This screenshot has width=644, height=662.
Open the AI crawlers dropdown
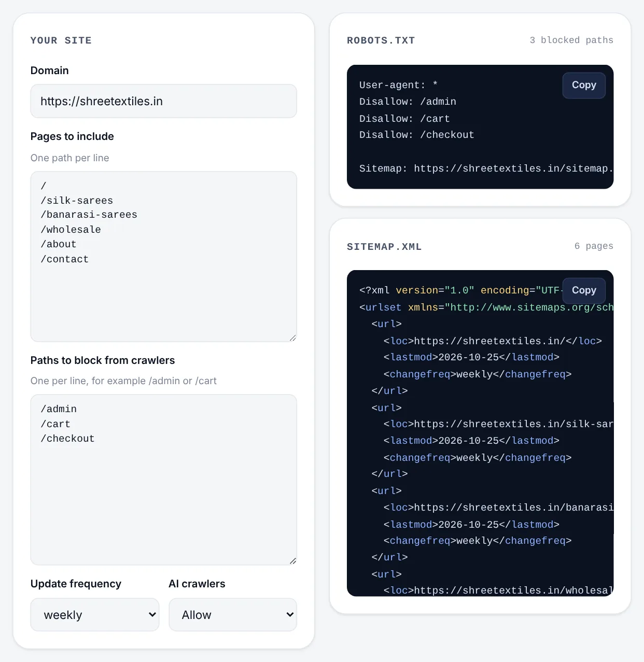pos(233,615)
